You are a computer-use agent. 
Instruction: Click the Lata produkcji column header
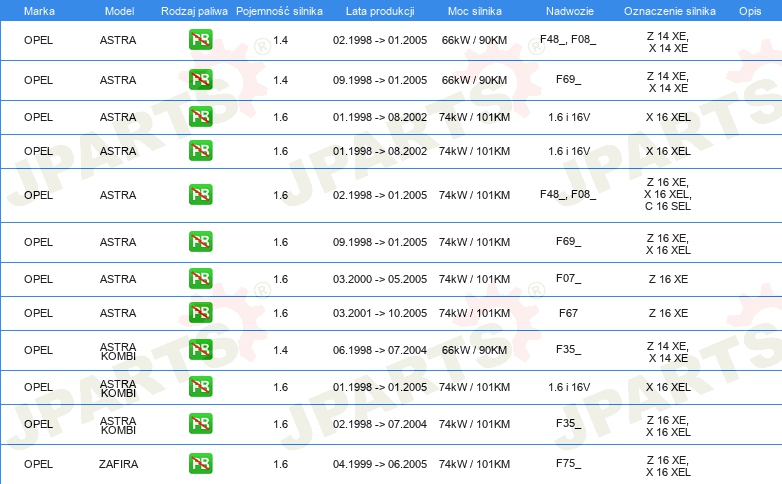tap(380, 11)
